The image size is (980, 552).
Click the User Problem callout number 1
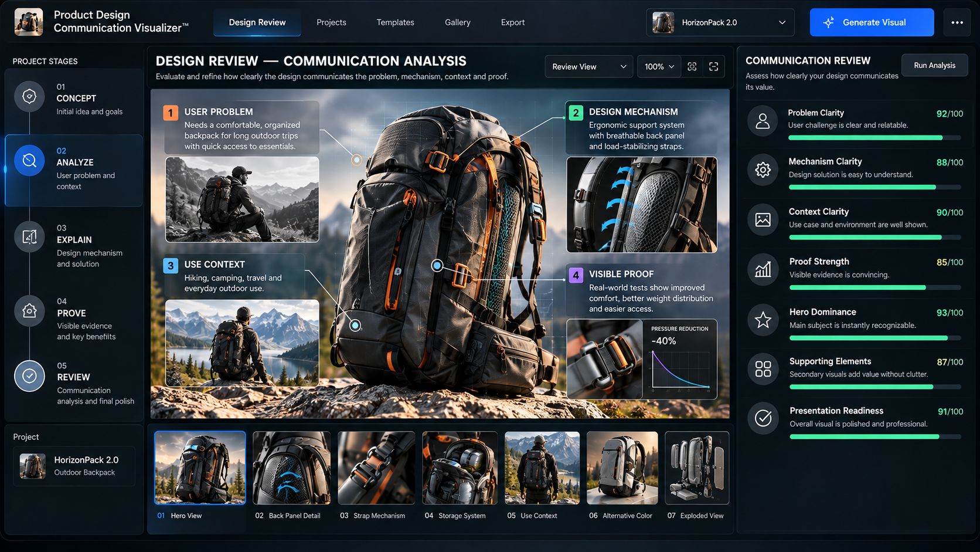pyautogui.click(x=171, y=113)
